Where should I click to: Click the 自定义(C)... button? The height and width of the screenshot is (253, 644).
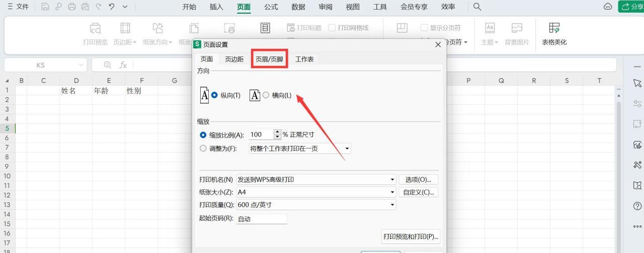tap(418, 192)
